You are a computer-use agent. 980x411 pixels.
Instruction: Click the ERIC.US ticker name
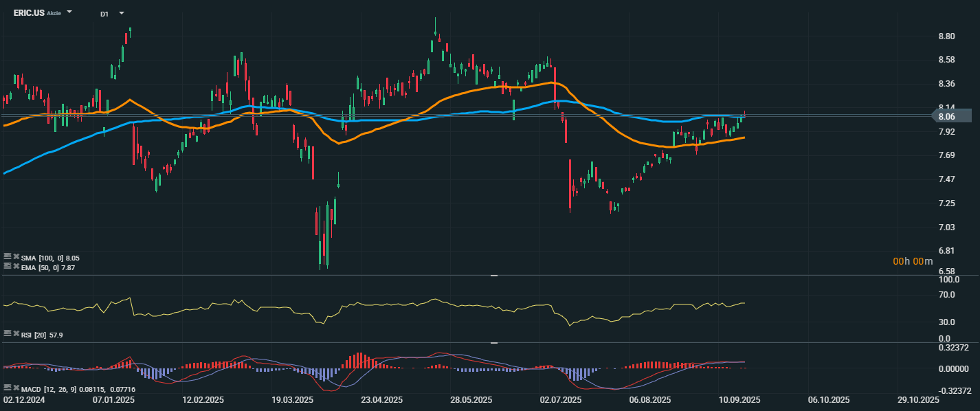[29, 13]
